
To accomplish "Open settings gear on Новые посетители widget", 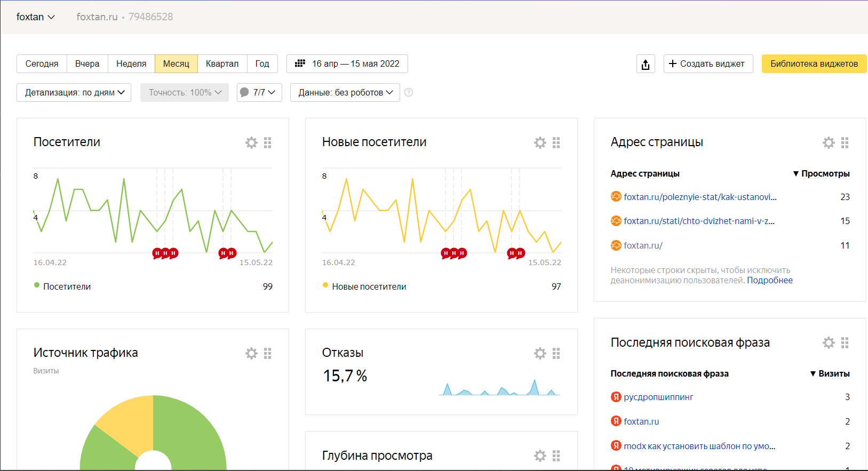I will click(540, 142).
